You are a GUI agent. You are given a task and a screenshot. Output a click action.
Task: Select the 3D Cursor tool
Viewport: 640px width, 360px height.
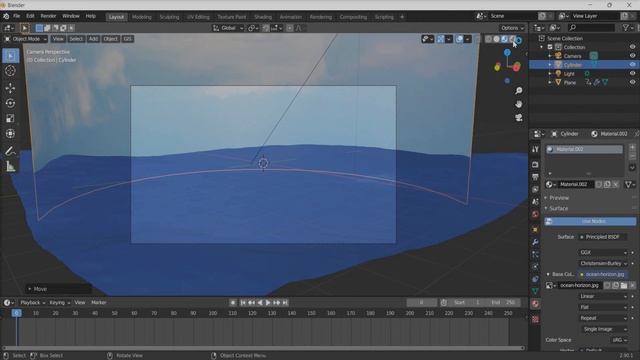tap(11, 71)
